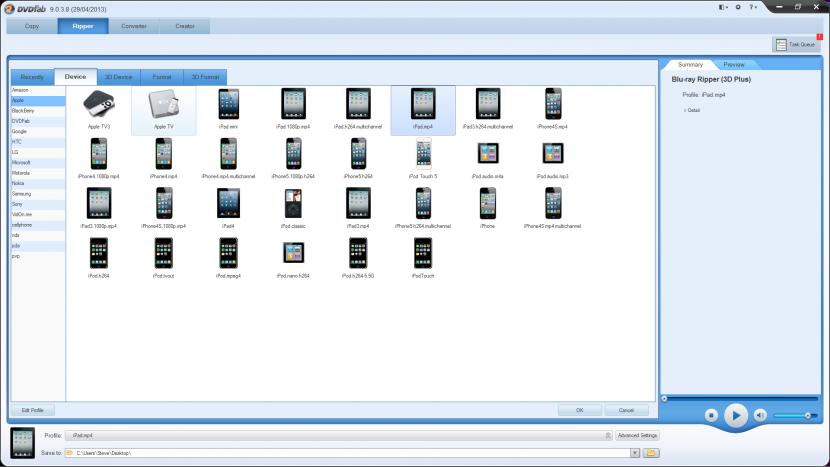Expand the Detail section in Summary

tap(692, 110)
